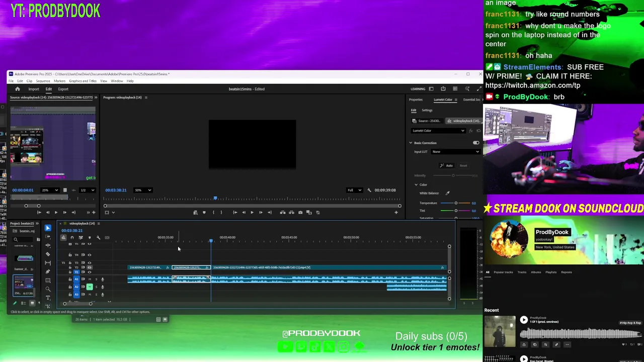Toggle timeline snapping magnet icon
644x362 pixels.
[x=72, y=237]
